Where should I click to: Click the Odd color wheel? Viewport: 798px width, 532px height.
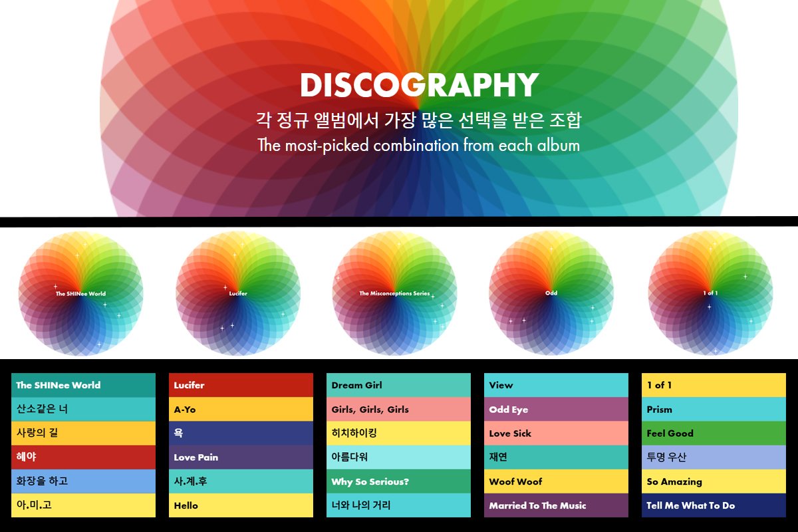[551, 293]
